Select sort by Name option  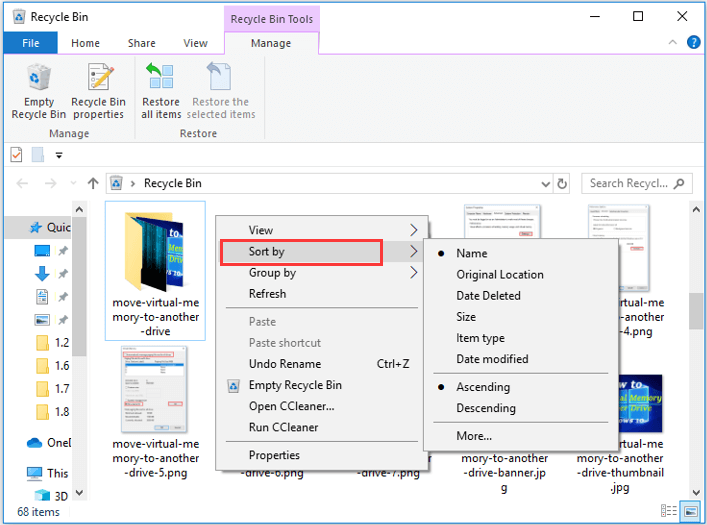521,253
